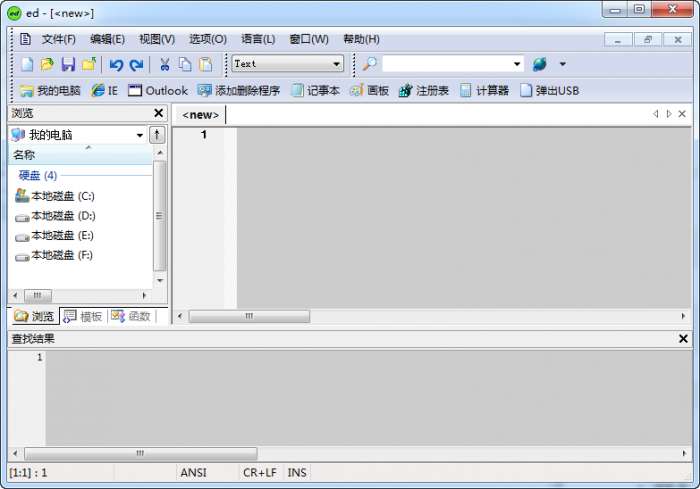Click the up-folder arrow button
Image resolution: width=700 pixels, height=489 pixels.
pyautogui.click(x=157, y=135)
